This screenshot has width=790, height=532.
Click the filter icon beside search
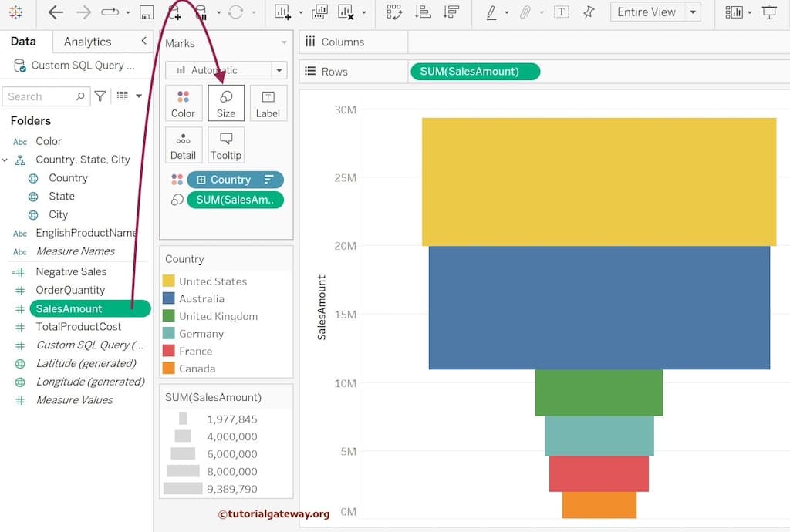click(x=100, y=96)
